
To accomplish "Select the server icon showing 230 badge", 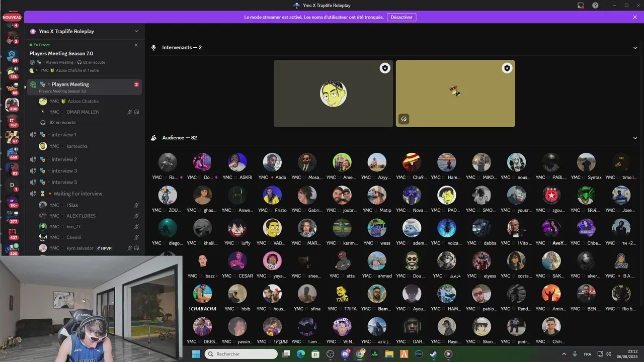I will 12,105.
